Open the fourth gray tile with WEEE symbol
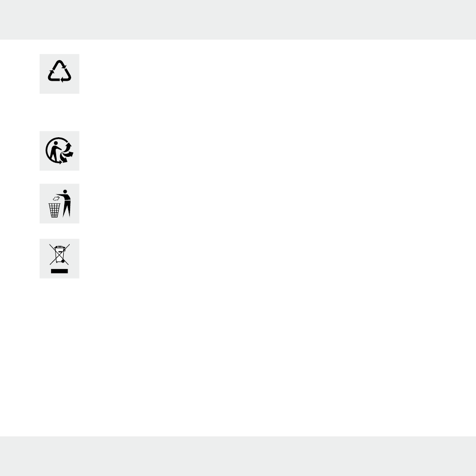This screenshot has width=476, height=476. [60, 259]
